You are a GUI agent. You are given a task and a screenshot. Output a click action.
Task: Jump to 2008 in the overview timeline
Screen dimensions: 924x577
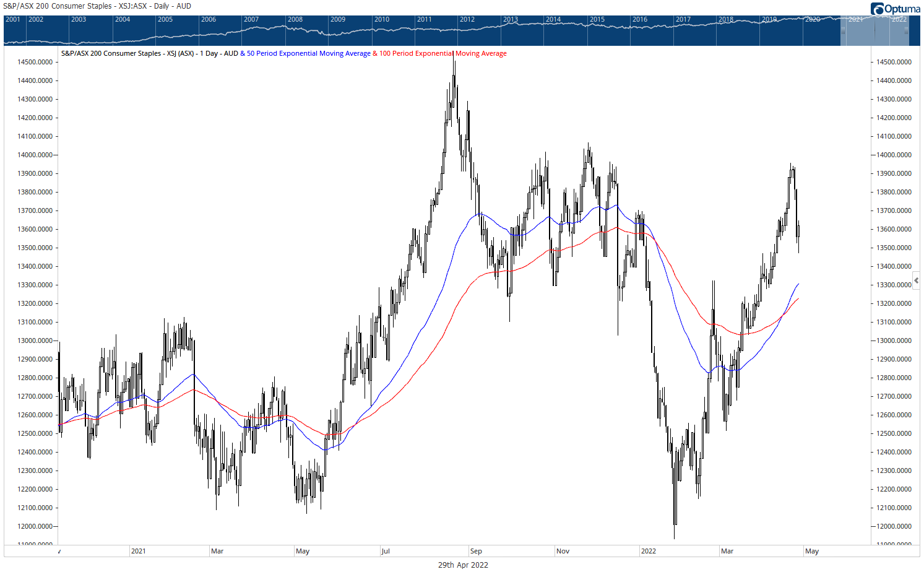295,20
